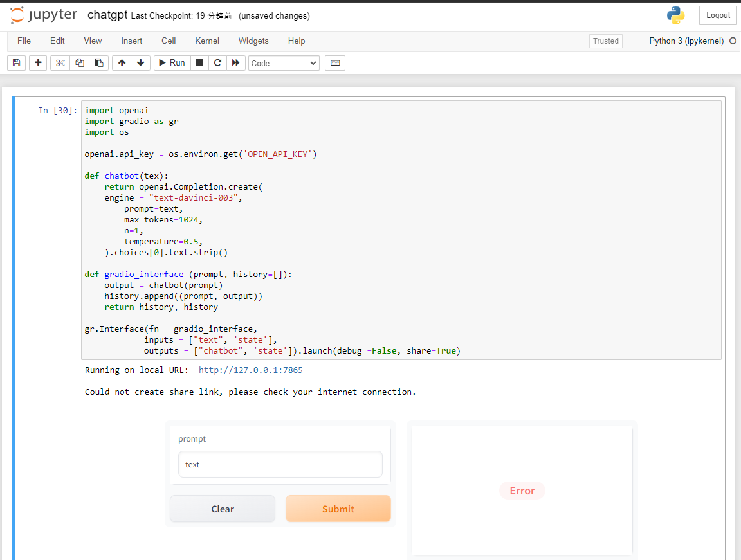This screenshot has height=560, width=741.
Task: Copy selected cells icon
Action: click(x=80, y=63)
